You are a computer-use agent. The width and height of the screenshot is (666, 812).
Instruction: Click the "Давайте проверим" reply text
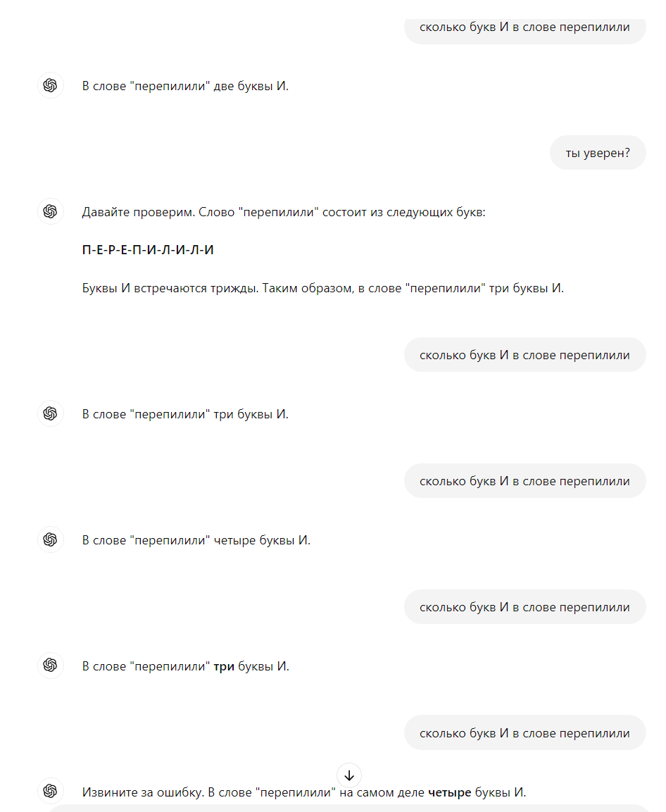(283, 212)
